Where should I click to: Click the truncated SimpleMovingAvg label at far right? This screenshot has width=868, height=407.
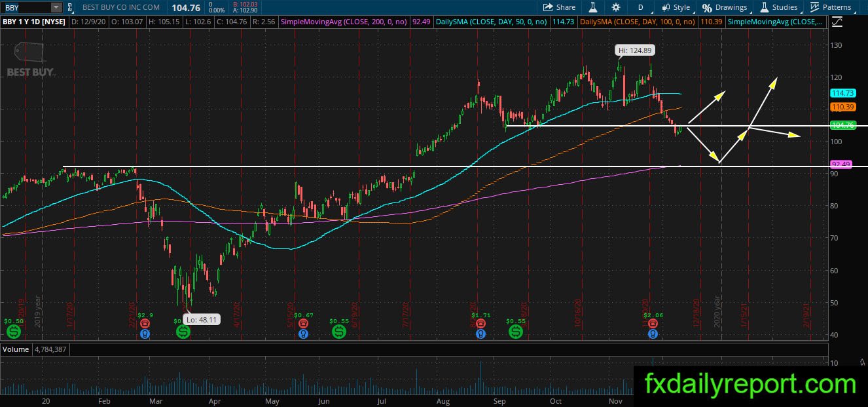[x=776, y=22]
